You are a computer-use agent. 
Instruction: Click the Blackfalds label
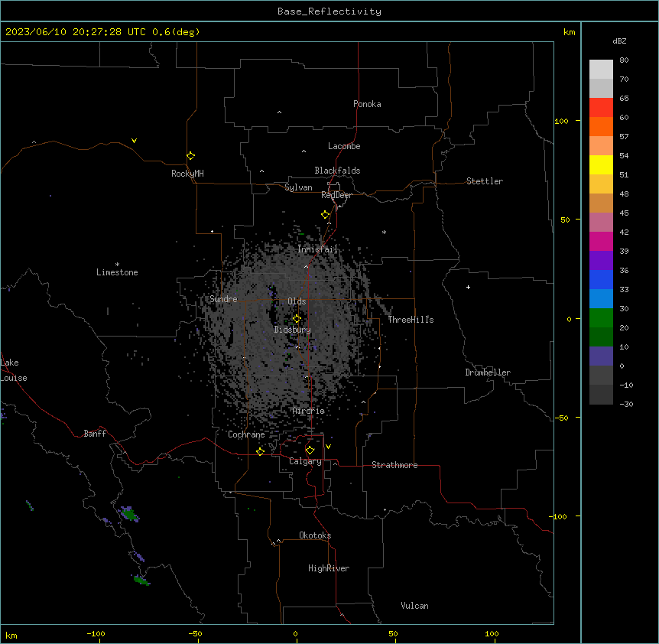click(x=337, y=171)
